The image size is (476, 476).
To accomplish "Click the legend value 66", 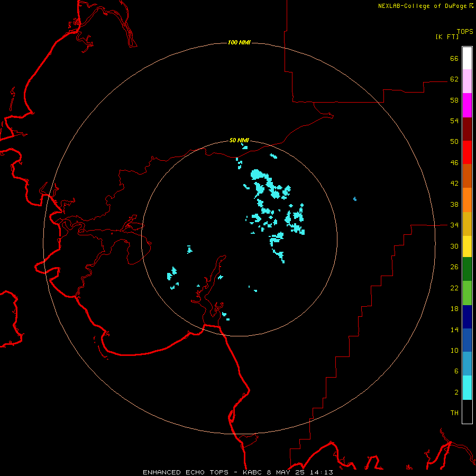I will 454,58.
